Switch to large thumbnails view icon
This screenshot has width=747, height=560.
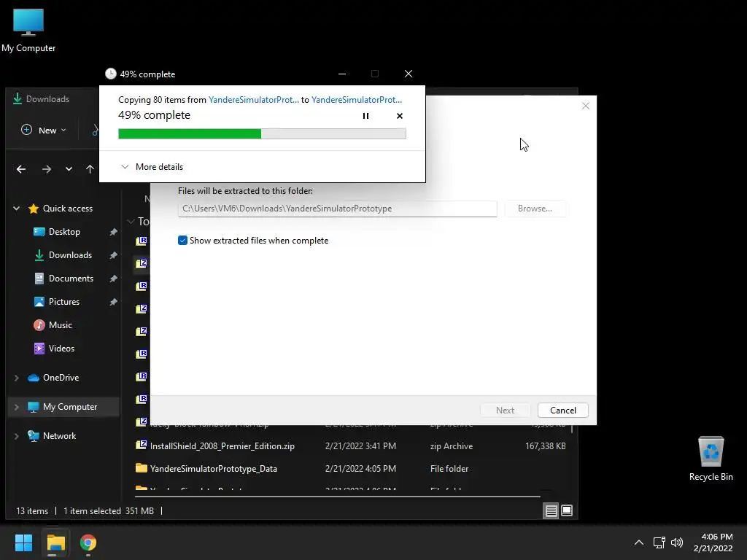(x=567, y=511)
